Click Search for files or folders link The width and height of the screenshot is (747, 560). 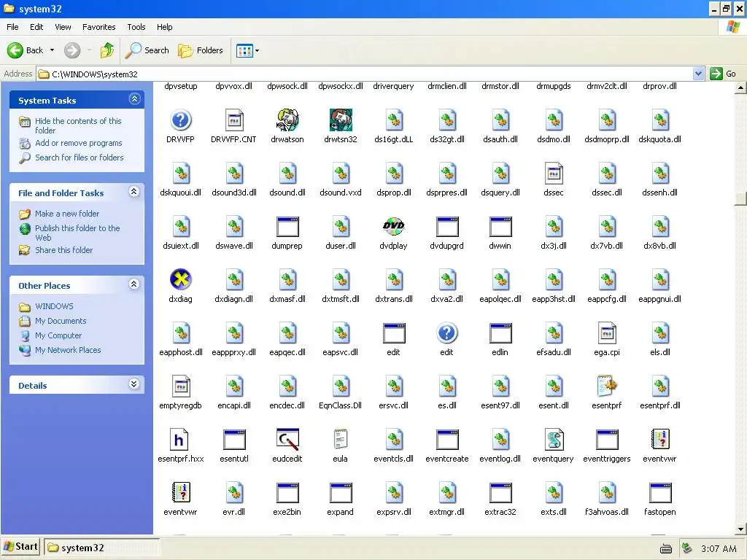pos(79,157)
